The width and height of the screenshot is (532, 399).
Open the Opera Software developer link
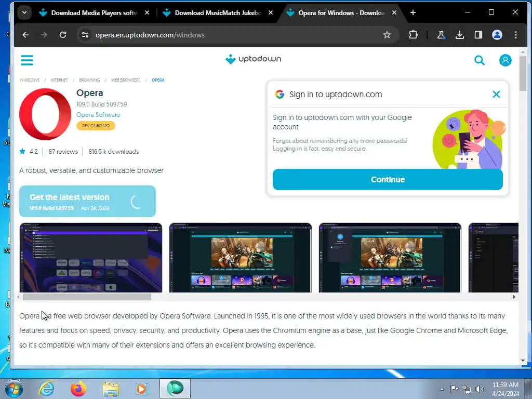(98, 115)
